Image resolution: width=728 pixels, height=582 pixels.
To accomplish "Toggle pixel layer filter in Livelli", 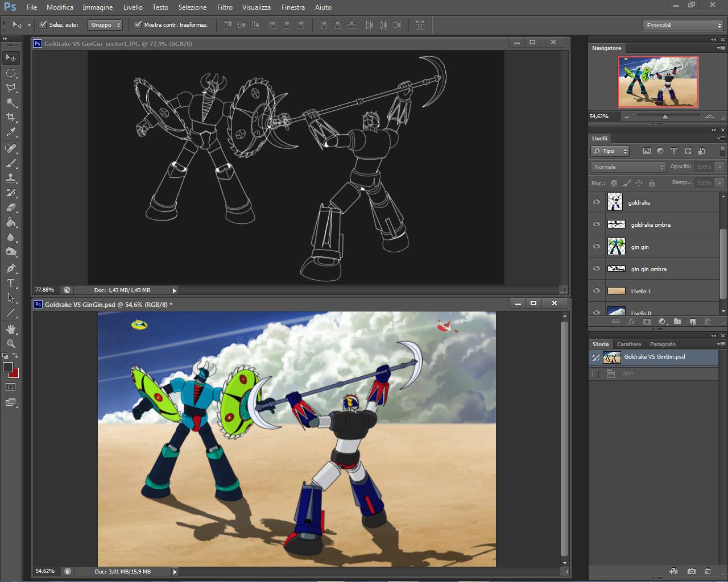I will (647, 151).
